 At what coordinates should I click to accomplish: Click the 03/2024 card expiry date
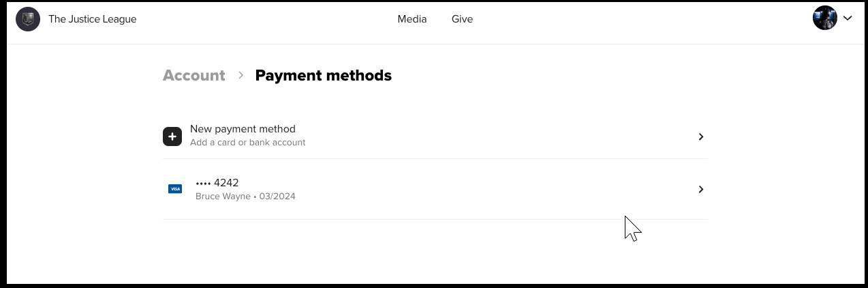[278, 197]
